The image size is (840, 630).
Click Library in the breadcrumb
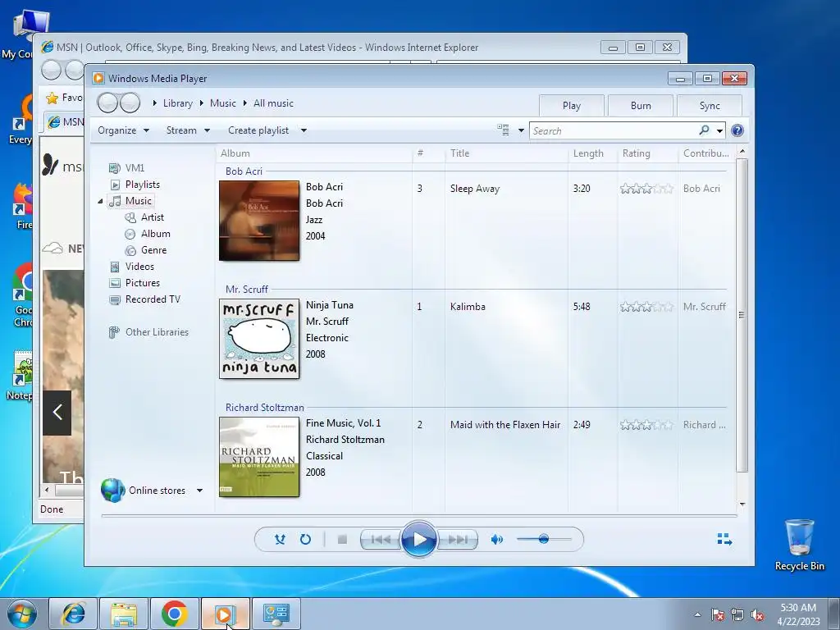(178, 103)
